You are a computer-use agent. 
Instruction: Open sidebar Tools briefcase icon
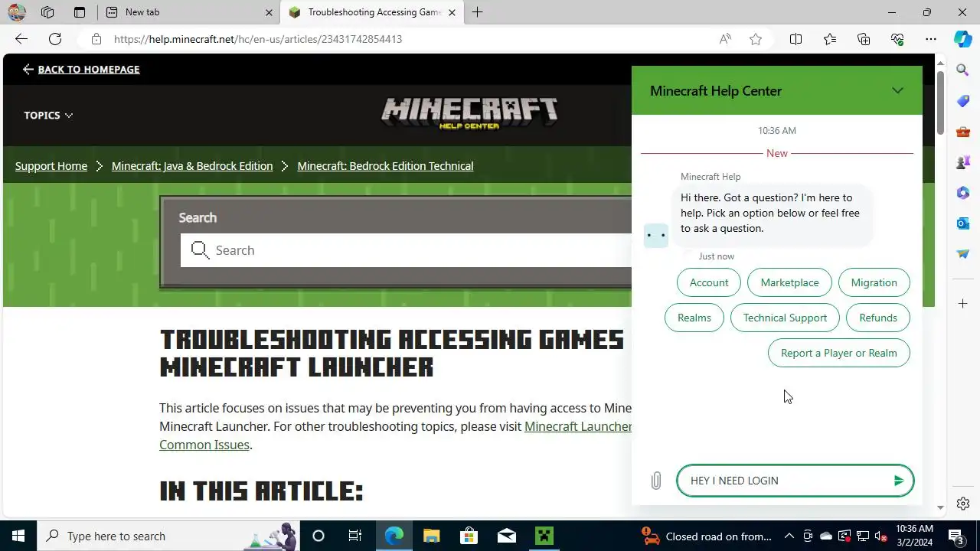(x=963, y=132)
